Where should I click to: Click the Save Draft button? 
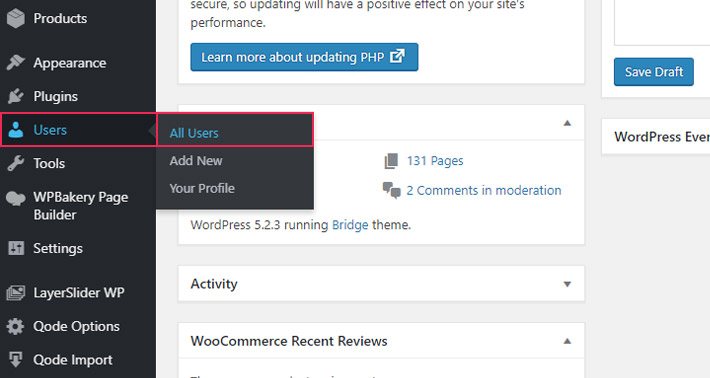click(x=654, y=72)
